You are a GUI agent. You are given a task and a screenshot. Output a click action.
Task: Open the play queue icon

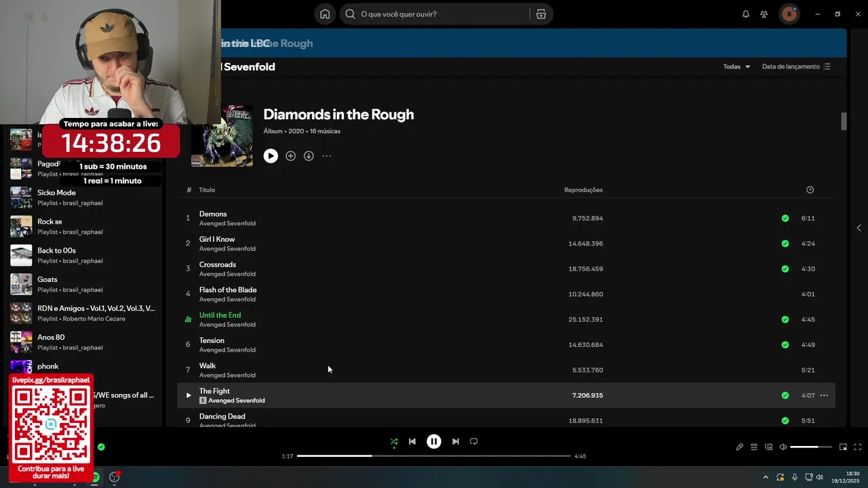pos(754,447)
